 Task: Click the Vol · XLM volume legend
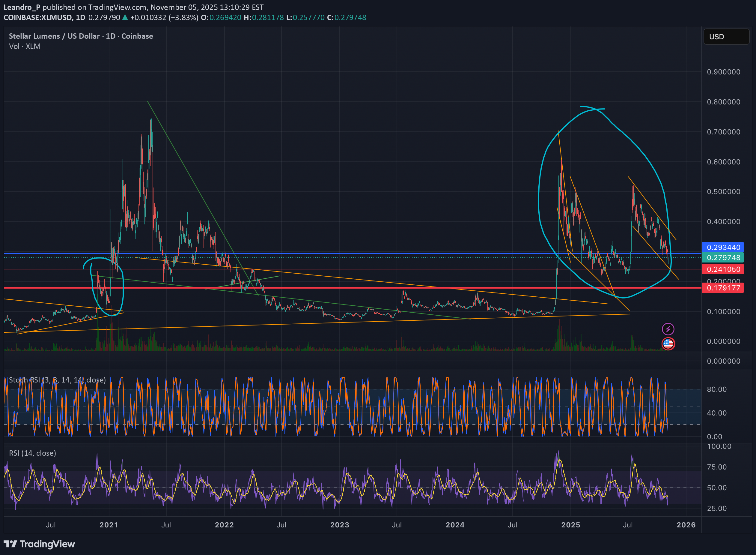[x=25, y=46]
